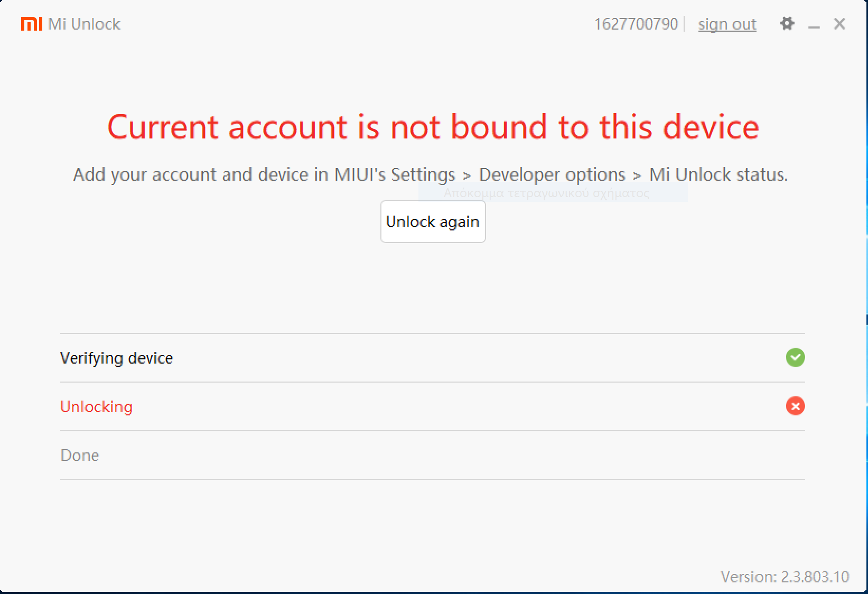Select the red Unlocking step label

click(x=97, y=407)
